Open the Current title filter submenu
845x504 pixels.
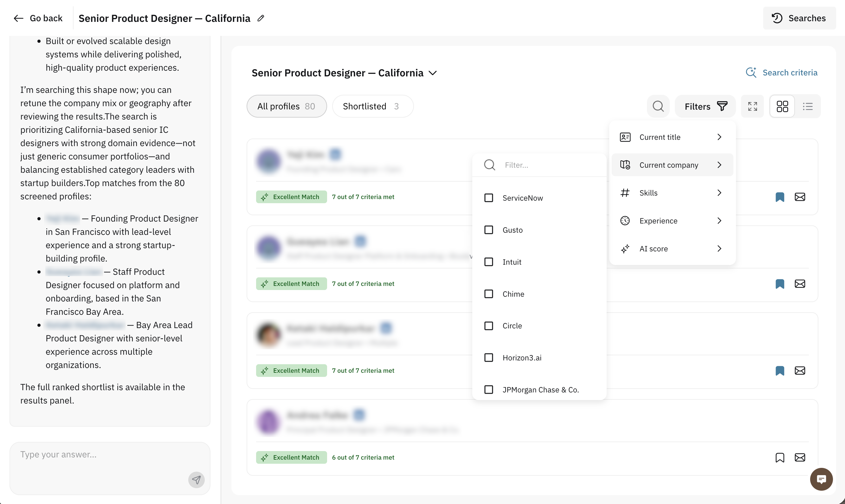(672, 137)
